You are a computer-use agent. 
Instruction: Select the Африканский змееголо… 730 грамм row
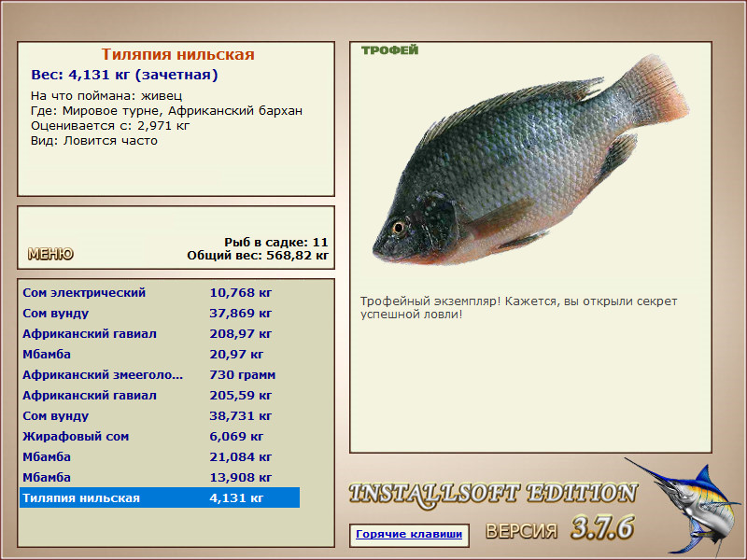point(160,374)
